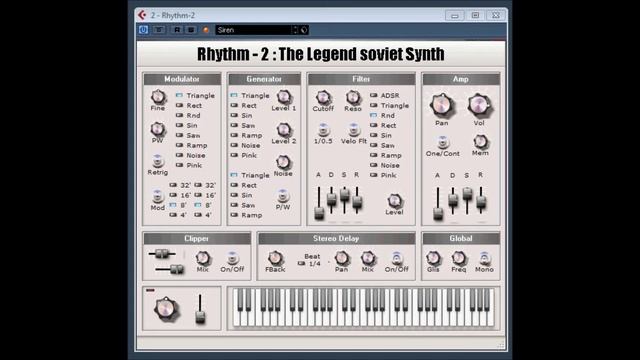Click the FBack knob
The width and height of the screenshot is (640, 360).
tap(275, 258)
